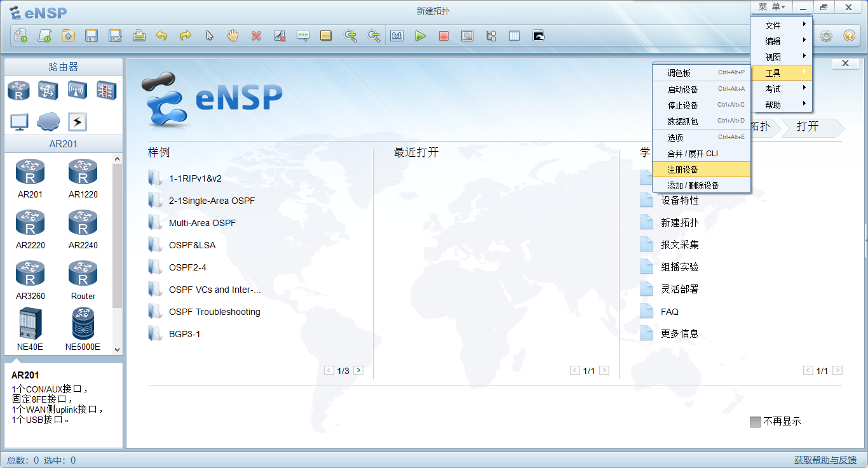The width and height of the screenshot is (868, 468).
Task: Pick the AR3260 router device
Action: point(30,281)
